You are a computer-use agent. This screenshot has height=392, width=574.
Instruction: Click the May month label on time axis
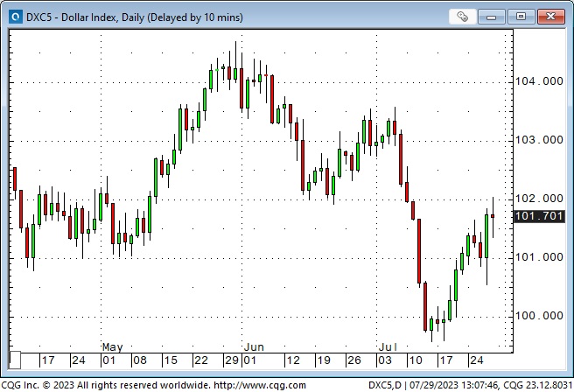112,347
